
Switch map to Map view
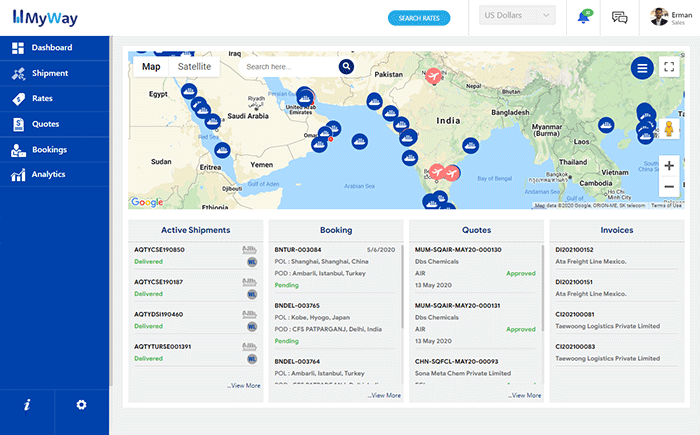[x=151, y=67]
